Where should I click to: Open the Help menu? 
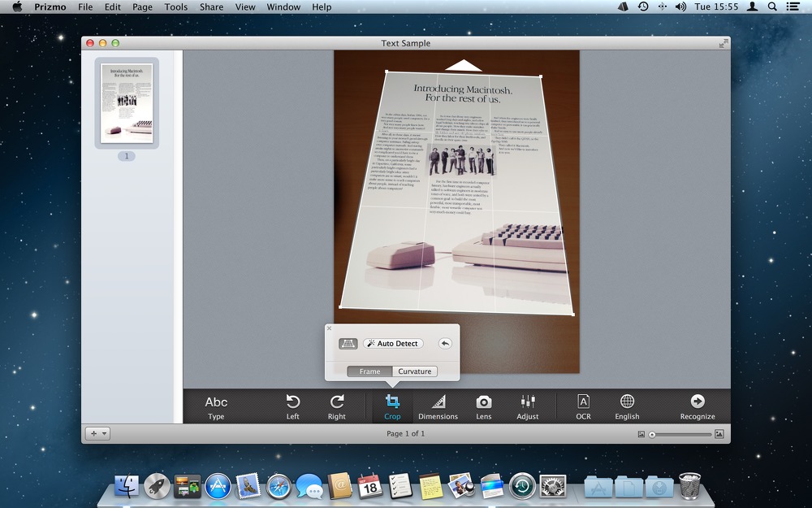tap(322, 7)
